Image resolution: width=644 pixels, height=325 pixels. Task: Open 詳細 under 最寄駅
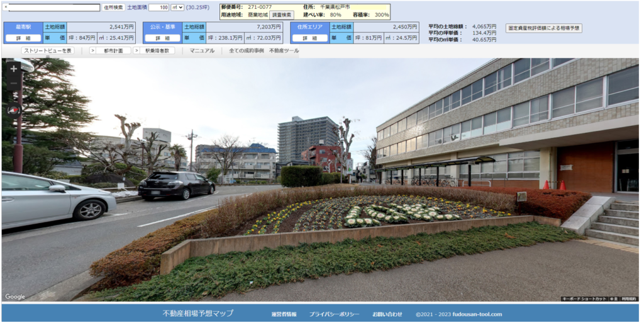23,38
